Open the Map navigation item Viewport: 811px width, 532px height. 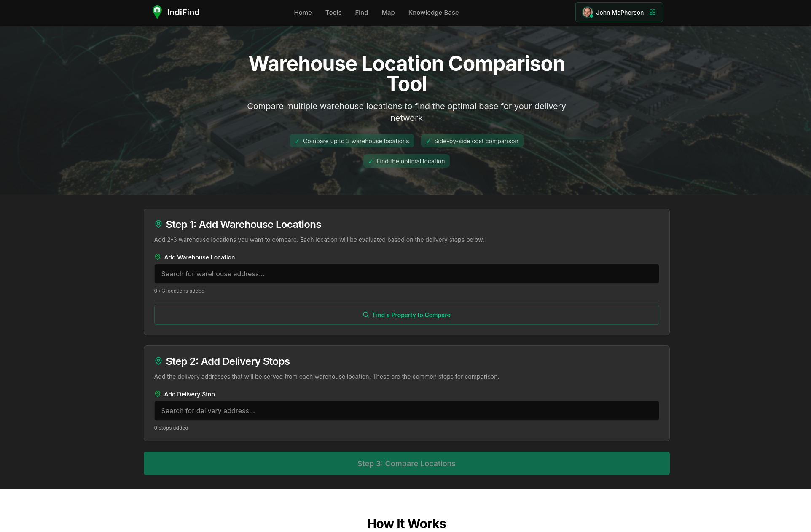[388, 12]
